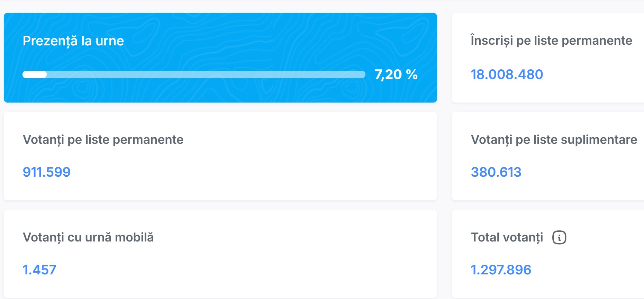Click the 911.599 permanent list voters value

[47, 172]
